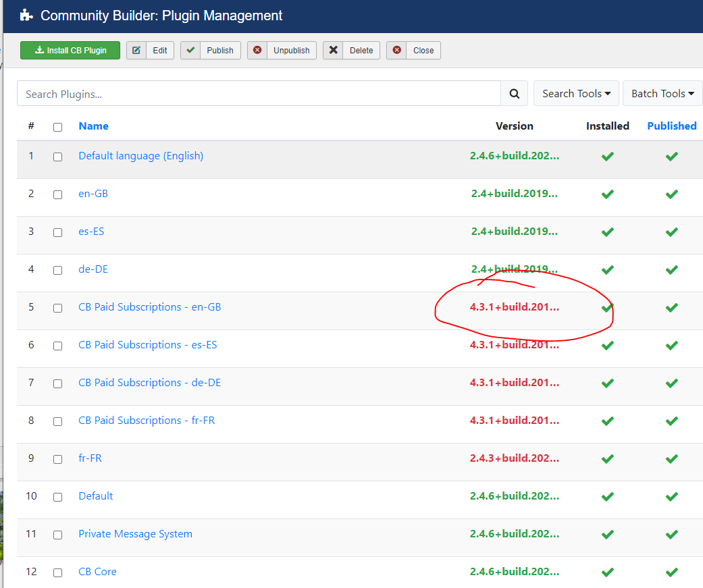Screen dimensions: 703x588
Task: Tick checkbox for CB Paid Subscriptions - es-ES
Action: pyautogui.click(x=57, y=346)
